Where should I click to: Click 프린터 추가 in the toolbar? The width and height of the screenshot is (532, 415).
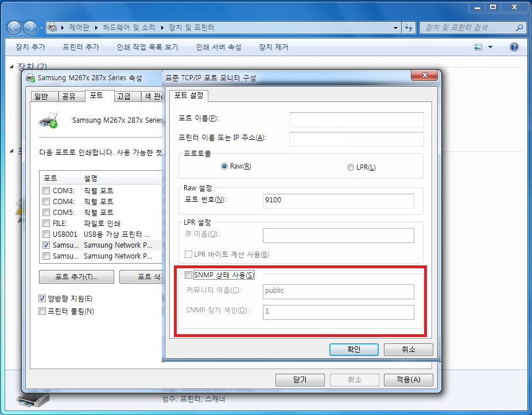[81, 47]
